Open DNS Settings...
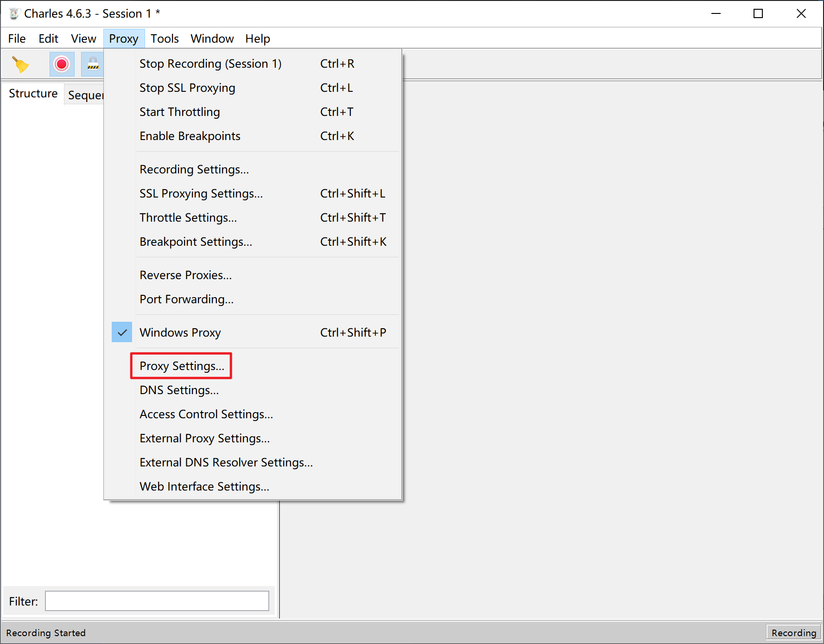824x644 pixels. [x=253, y=390]
